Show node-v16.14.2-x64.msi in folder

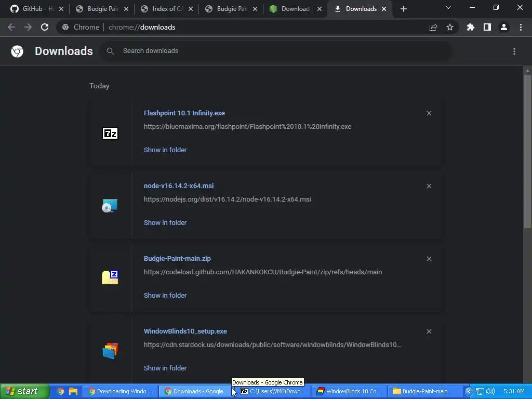point(165,222)
